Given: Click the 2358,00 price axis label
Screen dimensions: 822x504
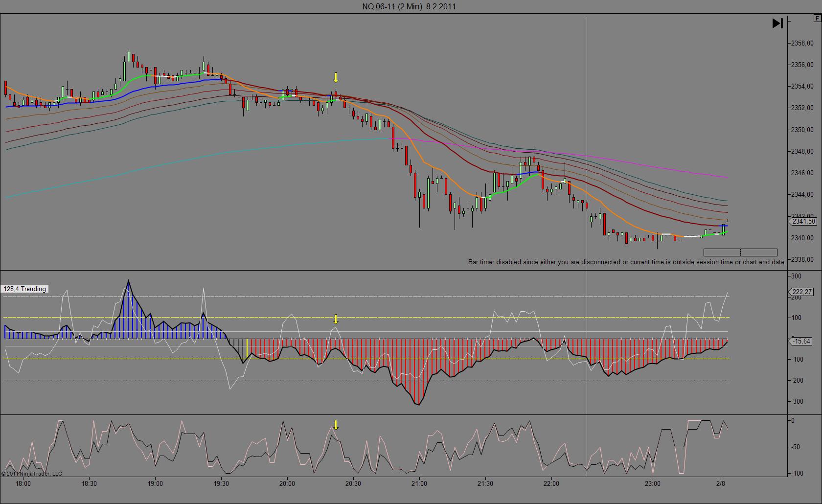Looking at the screenshot, I should [x=802, y=43].
